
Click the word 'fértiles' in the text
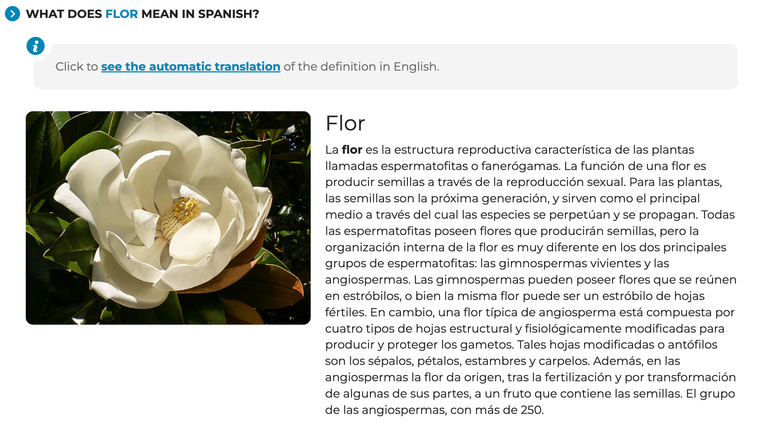(344, 312)
